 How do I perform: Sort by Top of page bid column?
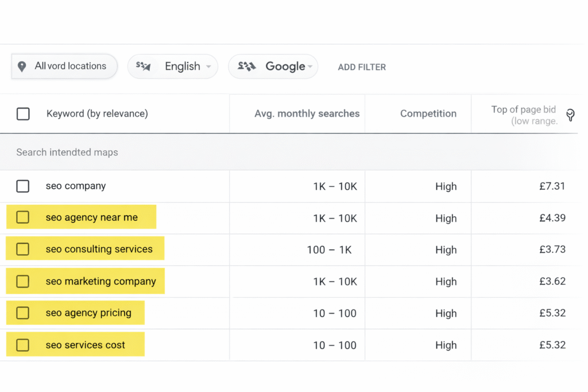coord(523,115)
